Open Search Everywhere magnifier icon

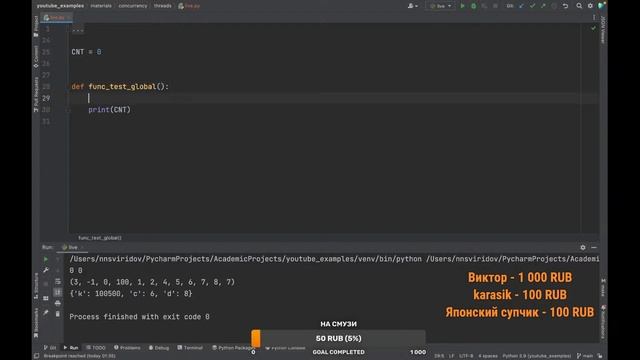[579, 6]
